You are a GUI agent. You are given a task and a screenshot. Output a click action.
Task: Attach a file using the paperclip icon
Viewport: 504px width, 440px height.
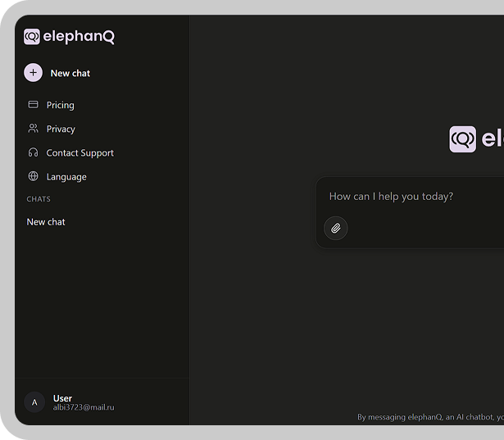[x=336, y=228]
